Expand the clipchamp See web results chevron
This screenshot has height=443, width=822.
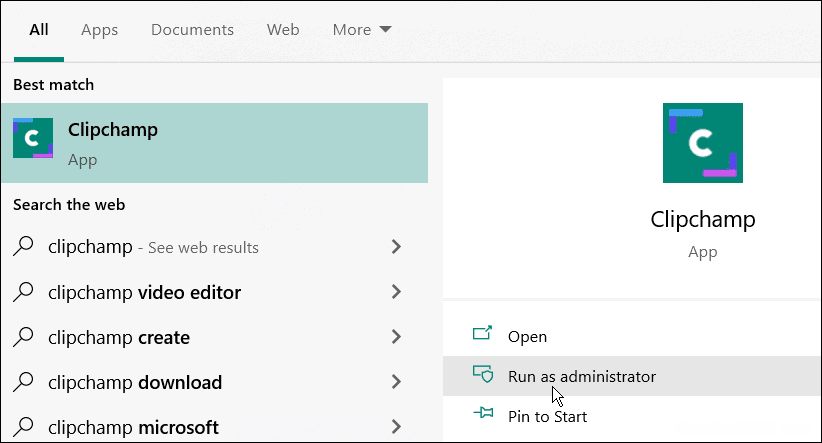tap(396, 246)
